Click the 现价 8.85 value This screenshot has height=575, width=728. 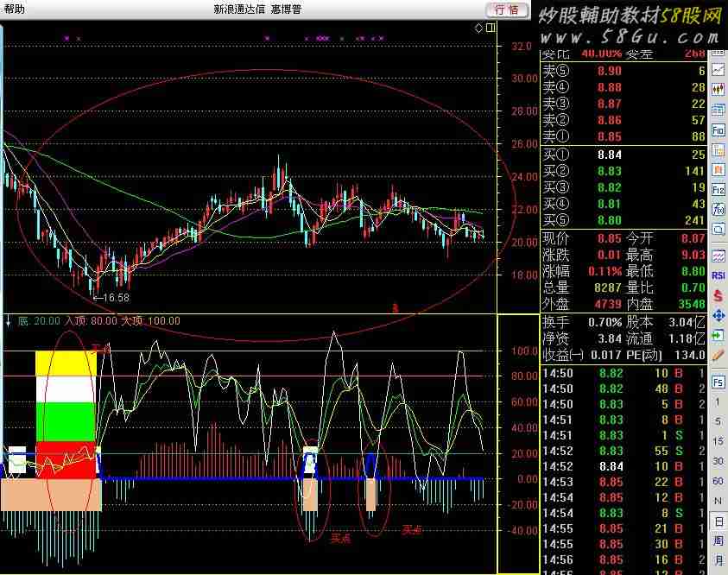pyautogui.click(x=609, y=238)
